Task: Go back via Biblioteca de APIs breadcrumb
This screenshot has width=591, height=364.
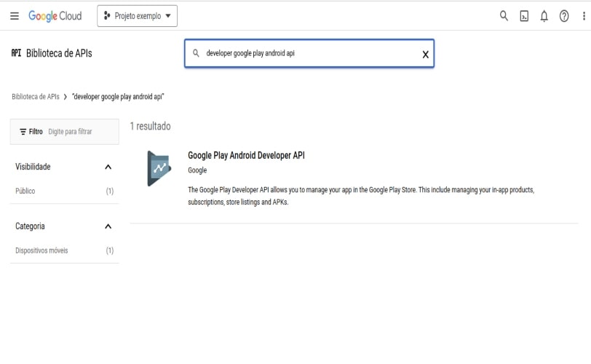Action: coord(36,97)
